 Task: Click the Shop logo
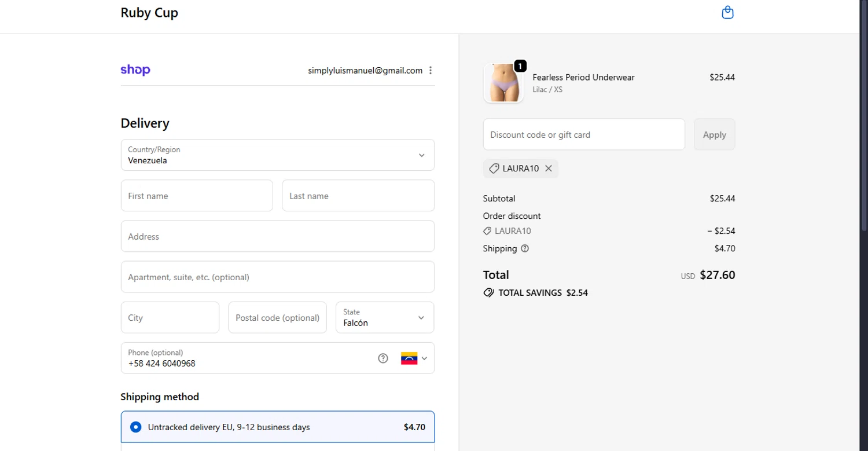tap(135, 70)
